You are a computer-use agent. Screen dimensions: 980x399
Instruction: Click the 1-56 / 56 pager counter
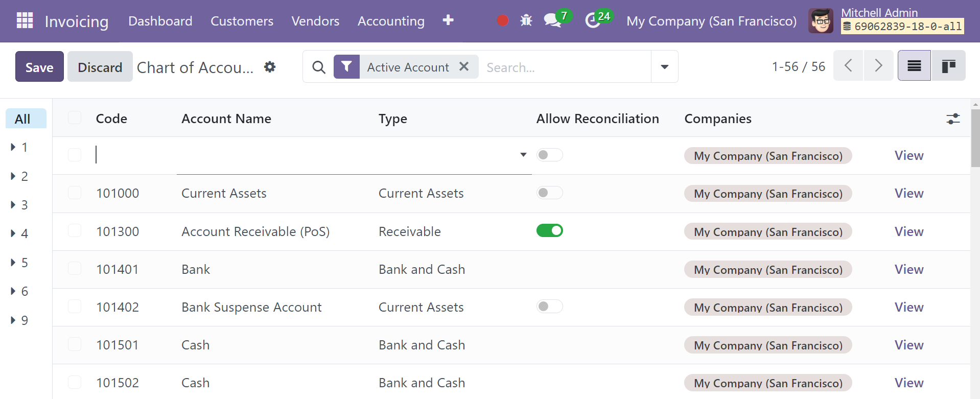[x=799, y=66]
